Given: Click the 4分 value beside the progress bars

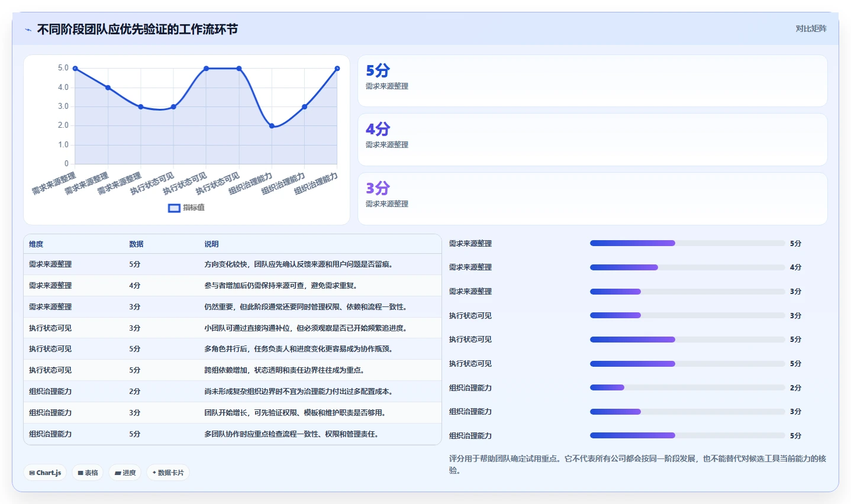Looking at the screenshot, I should pos(795,267).
